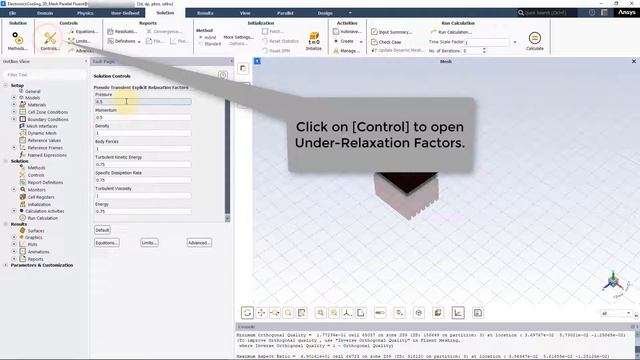The height and width of the screenshot is (360, 640).
Task: Open the Methods ribbon icon
Action: 18,41
